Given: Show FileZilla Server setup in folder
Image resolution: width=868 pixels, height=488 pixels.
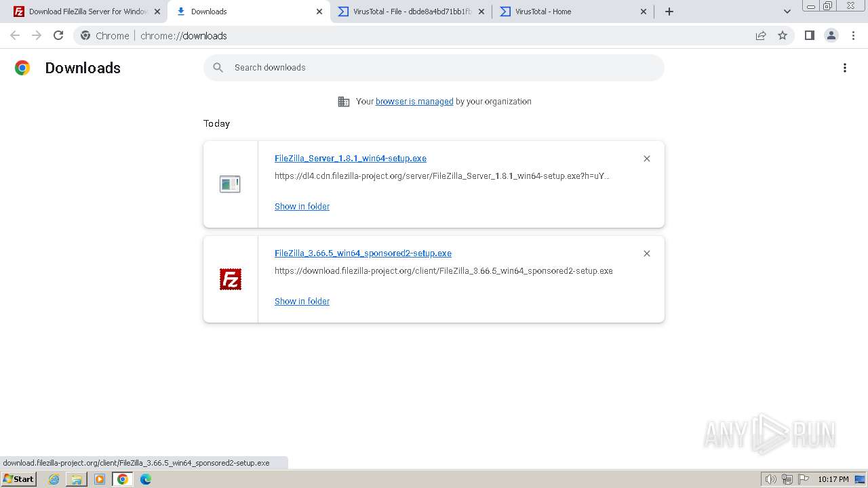Looking at the screenshot, I should pos(302,207).
